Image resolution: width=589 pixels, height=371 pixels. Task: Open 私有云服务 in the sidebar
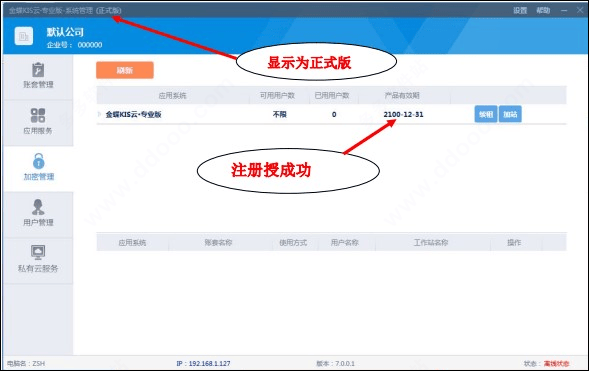click(38, 260)
